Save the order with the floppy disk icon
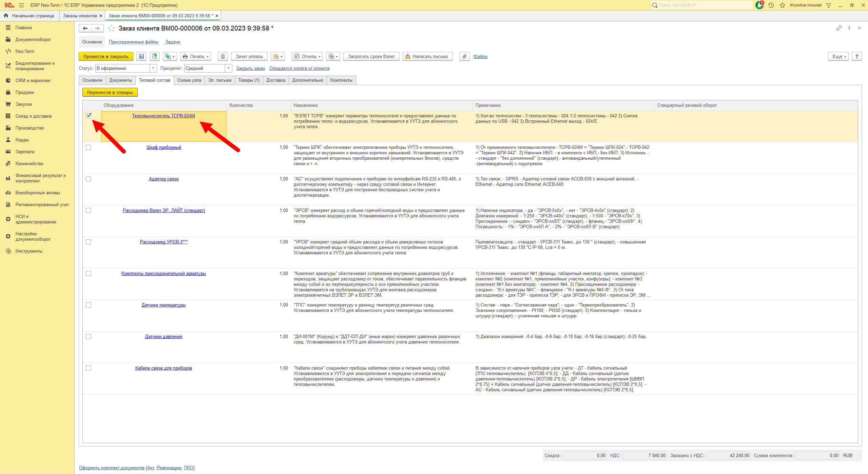This screenshot has height=474, width=868. click(x=141, y=56)
